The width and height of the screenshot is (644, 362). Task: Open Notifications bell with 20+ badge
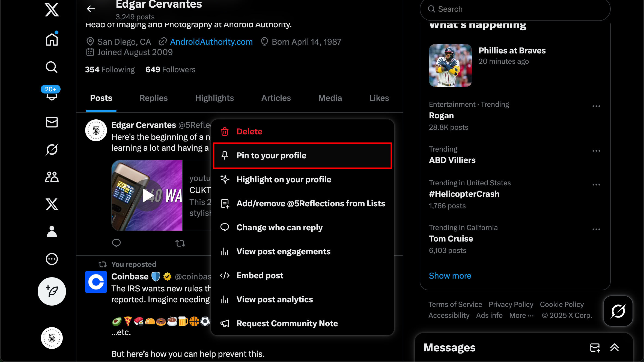coord(52,94)
